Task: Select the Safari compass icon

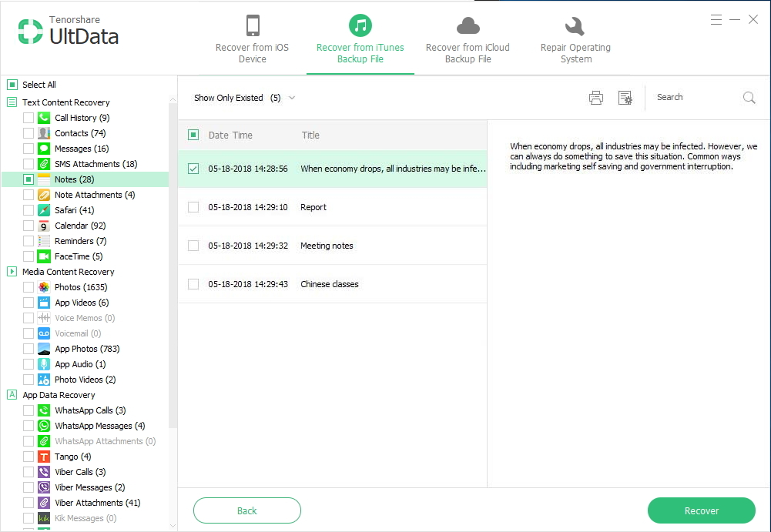Action: (x=44, y=210)
